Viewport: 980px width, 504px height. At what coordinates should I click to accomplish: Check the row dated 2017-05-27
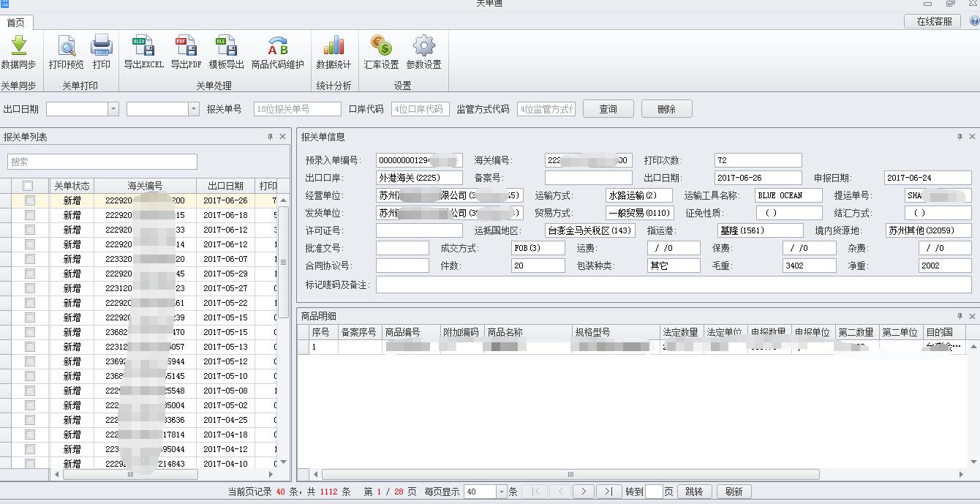click(x=29, y=288)
